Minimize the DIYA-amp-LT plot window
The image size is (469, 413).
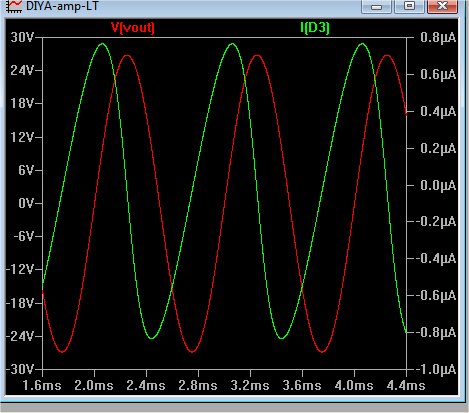[376, 6]
